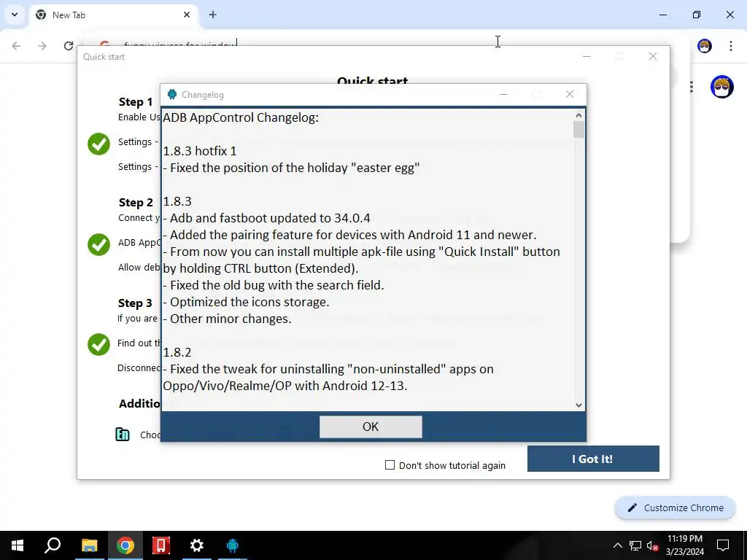Open Windows Start menu
Viewport: 747px width, 560px height.
(18, 545)
